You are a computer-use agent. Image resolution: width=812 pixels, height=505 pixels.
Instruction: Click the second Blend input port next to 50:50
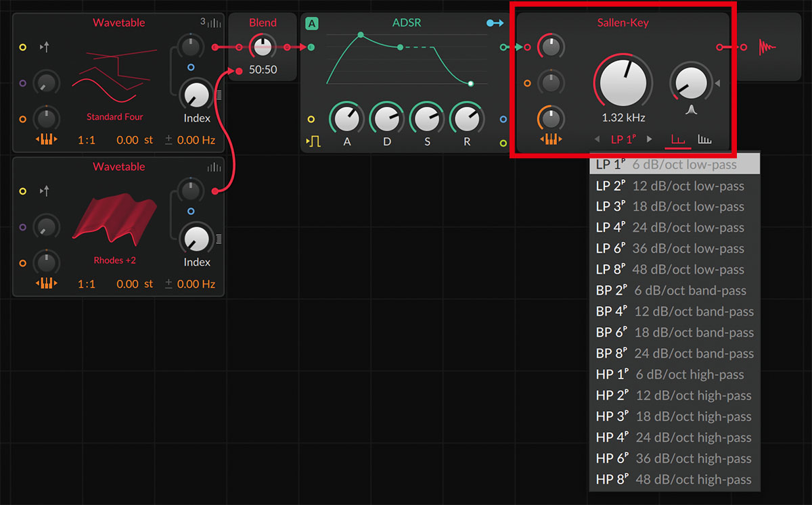239,70
